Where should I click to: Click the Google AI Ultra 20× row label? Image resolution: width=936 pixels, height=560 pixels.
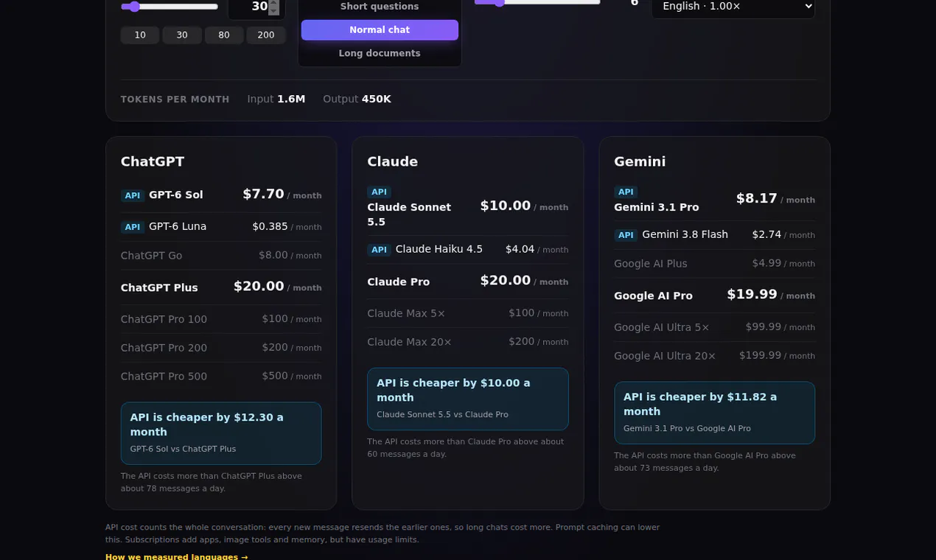[x=665, y=357]
